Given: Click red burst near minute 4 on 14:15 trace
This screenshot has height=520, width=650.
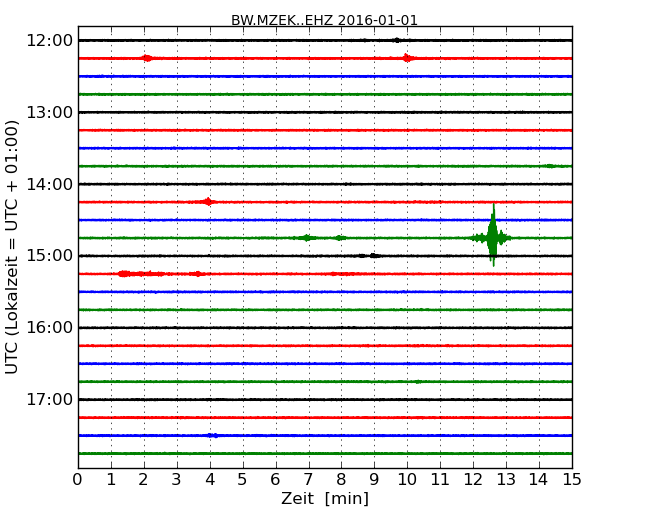Looking at the screenshot, I should [208, 202].
